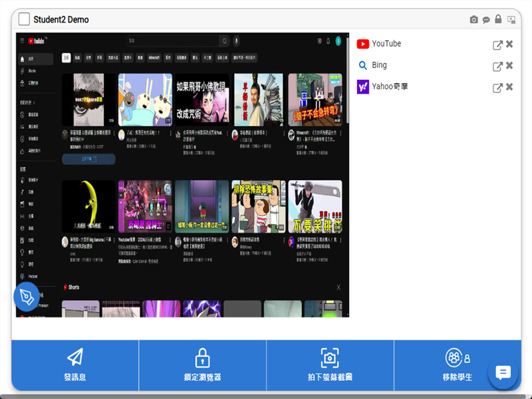Click the student's screen preview thumbnail
The height and width of the screenshot is (399, 532).
coord(183,174)
